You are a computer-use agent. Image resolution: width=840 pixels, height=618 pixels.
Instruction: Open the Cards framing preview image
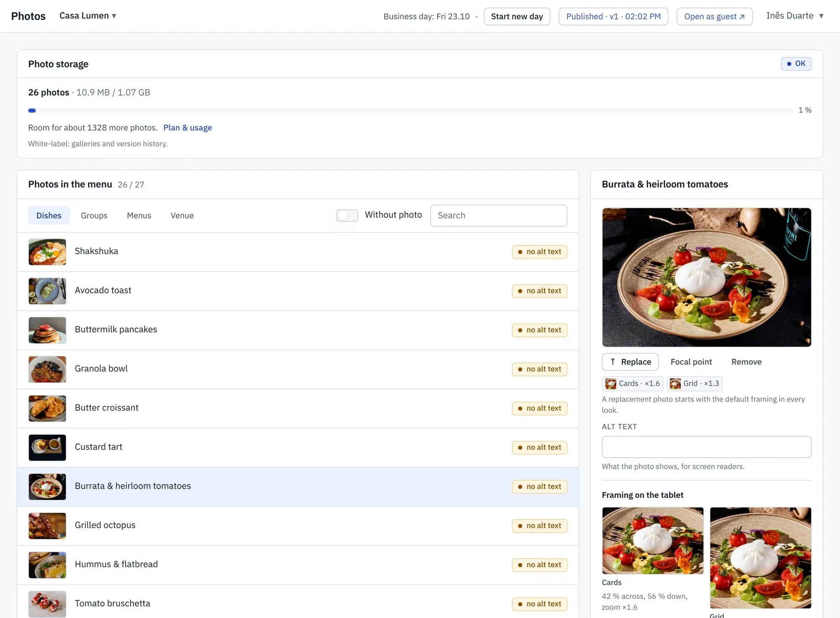(653, 540)
